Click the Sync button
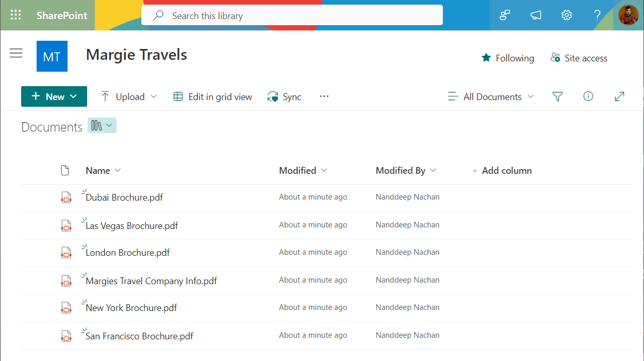This screenshot has width=644, height=361. tap(284, 96)
